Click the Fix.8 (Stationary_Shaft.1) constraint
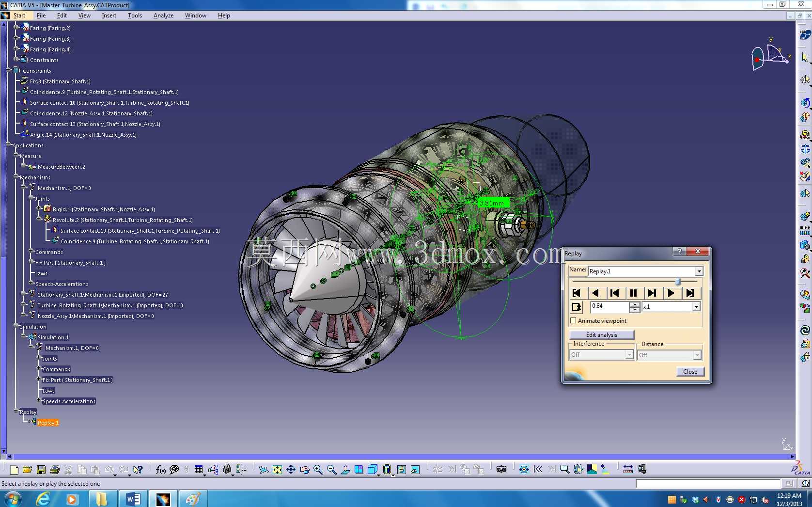The image size is (812, 507). coord(60,81)
